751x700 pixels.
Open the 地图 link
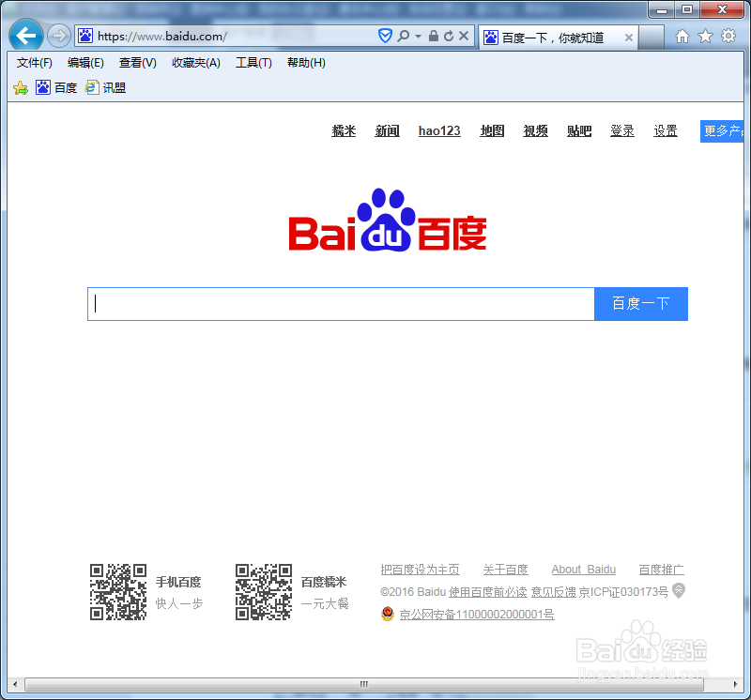tap(492, 130)
